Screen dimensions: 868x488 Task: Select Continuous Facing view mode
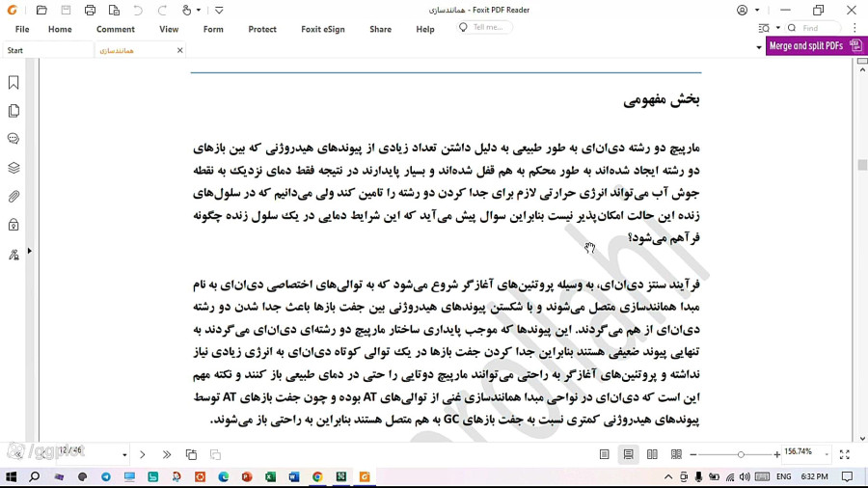tap(676, 454)
